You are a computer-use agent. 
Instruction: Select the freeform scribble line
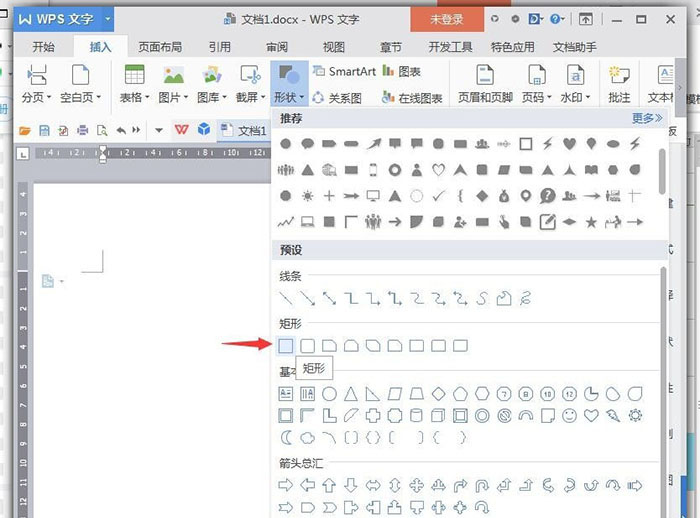[525, 298]
